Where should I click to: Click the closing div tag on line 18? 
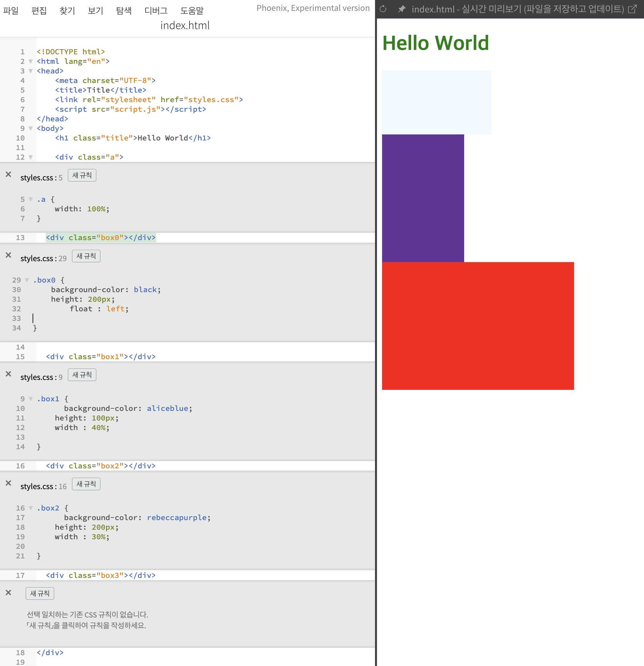pyautogui.click(x=50, y=652)
